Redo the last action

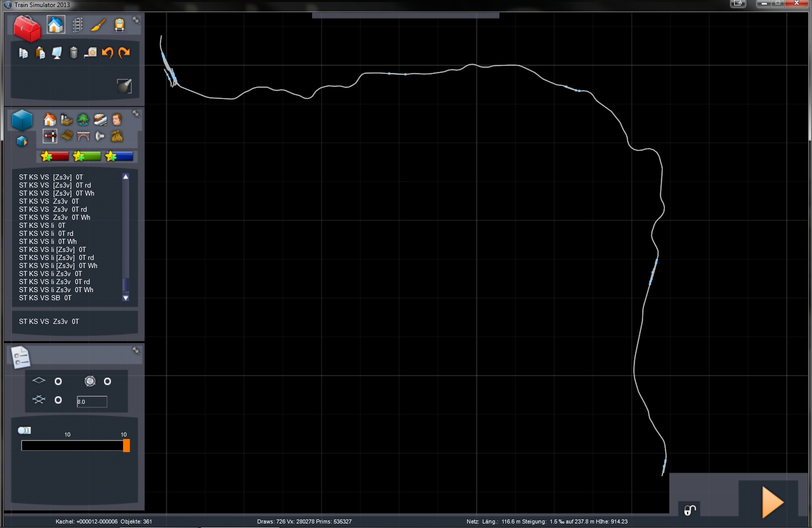(x=124, y=52)
